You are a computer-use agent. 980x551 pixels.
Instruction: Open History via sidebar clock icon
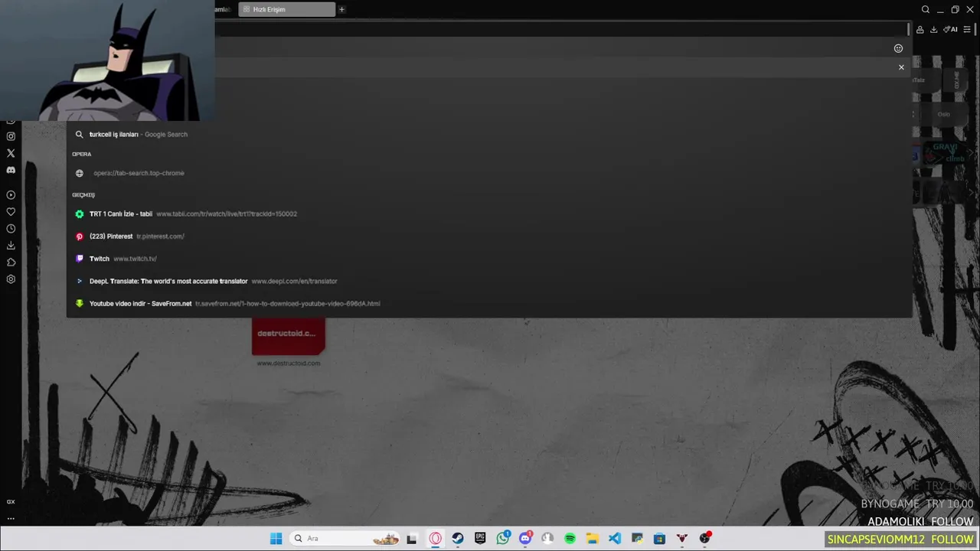click(x=11, y=229)
